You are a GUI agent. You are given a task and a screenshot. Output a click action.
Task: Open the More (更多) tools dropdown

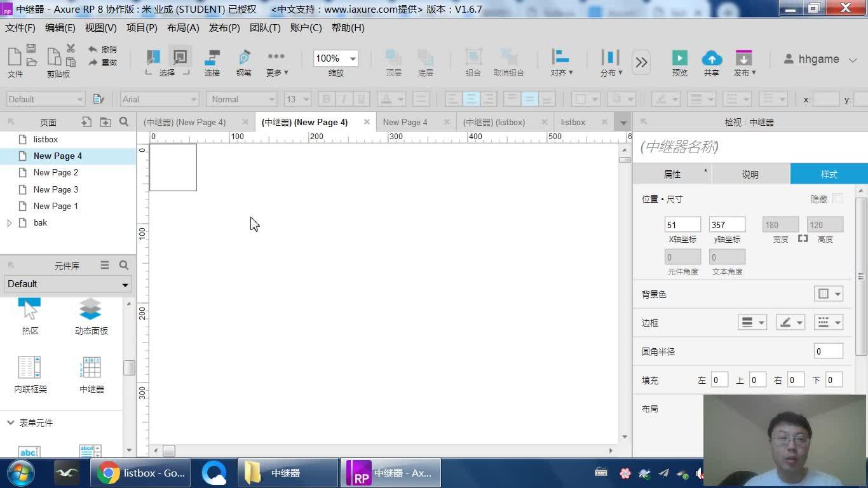(277, 63)
